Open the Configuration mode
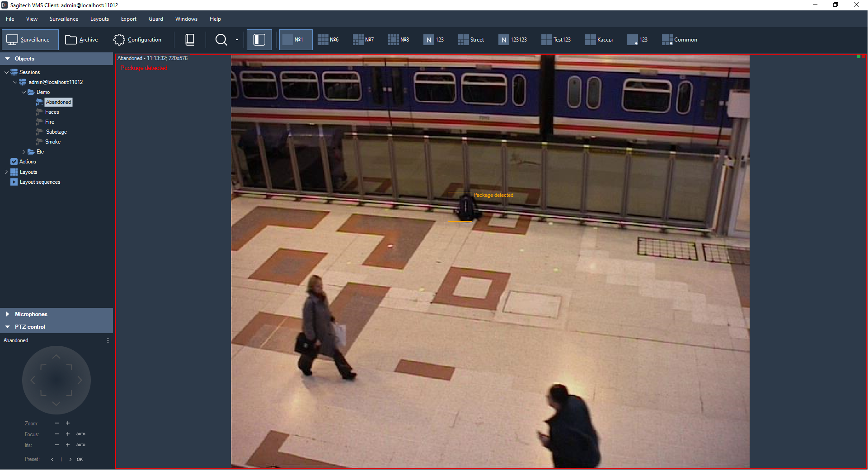Image resolution: width=868 pixels, height=470 pixels. [x=137, y=40]
